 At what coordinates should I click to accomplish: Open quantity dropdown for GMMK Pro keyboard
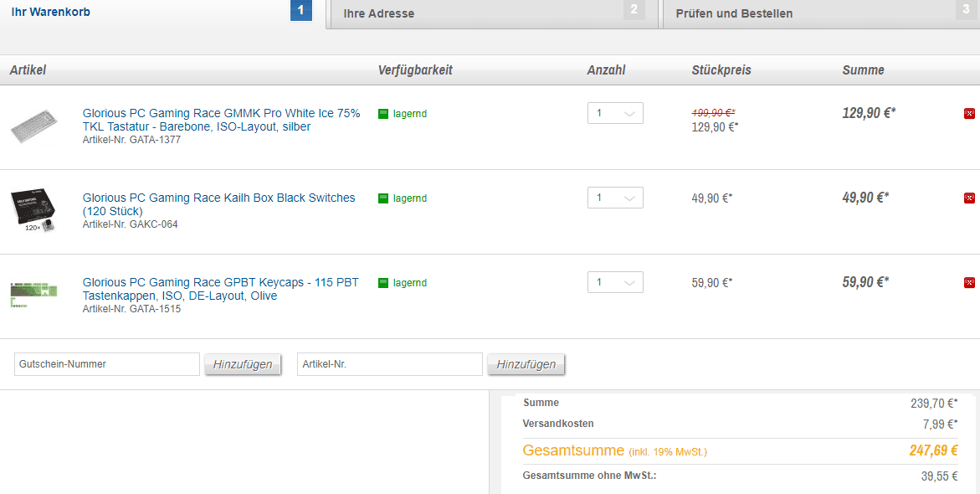point(615,113)
